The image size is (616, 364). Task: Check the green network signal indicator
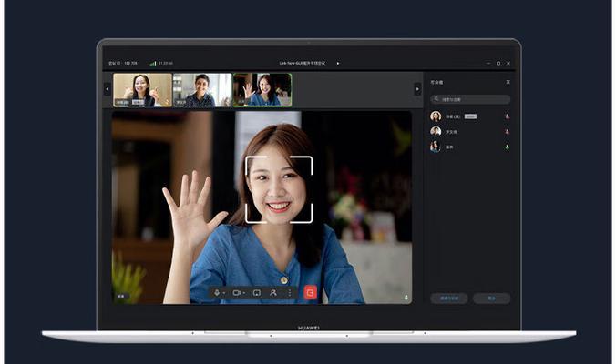(153, 63)
